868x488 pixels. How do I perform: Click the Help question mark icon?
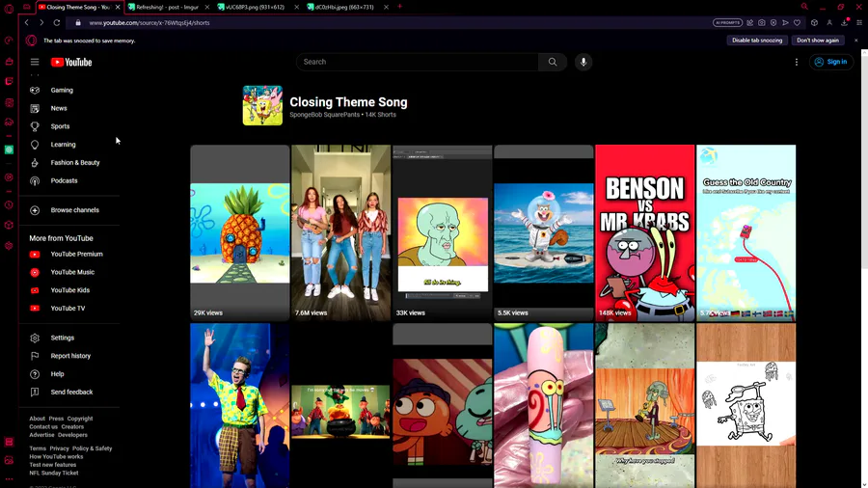coord(35,374)
